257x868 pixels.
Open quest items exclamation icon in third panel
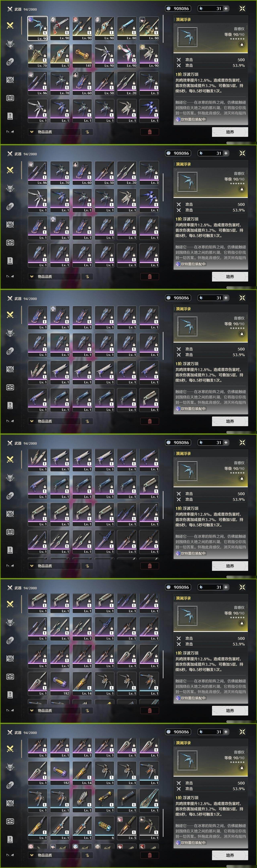[10, 405]
